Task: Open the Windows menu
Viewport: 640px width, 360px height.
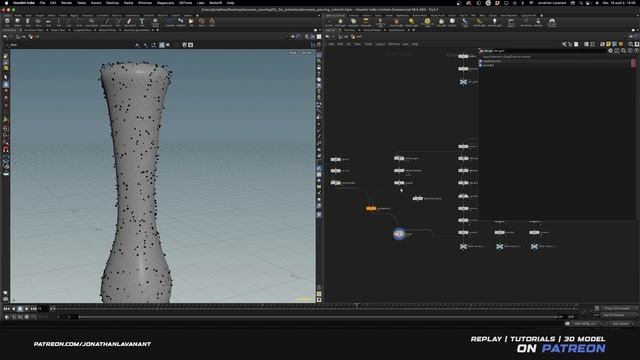Action: click(x=145, y=3)
